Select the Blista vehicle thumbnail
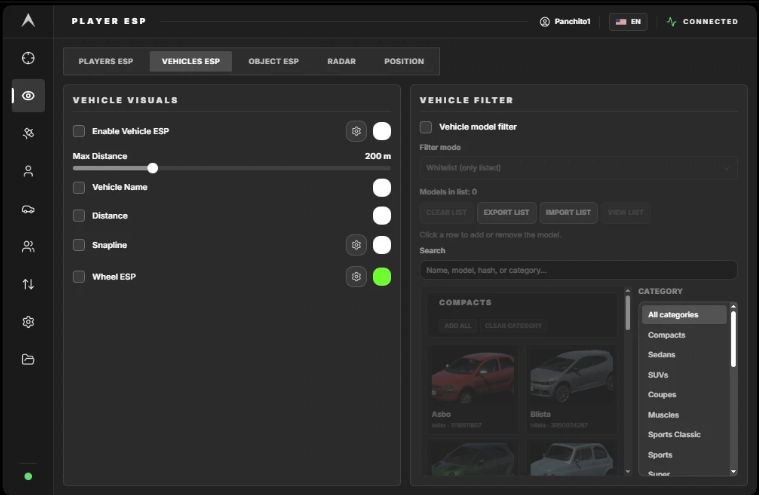759x495 pixels. click(571, 378)
